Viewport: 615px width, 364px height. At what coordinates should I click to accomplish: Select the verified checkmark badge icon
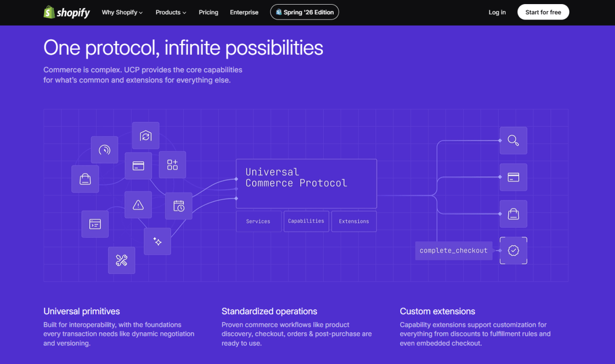[513, 250]
